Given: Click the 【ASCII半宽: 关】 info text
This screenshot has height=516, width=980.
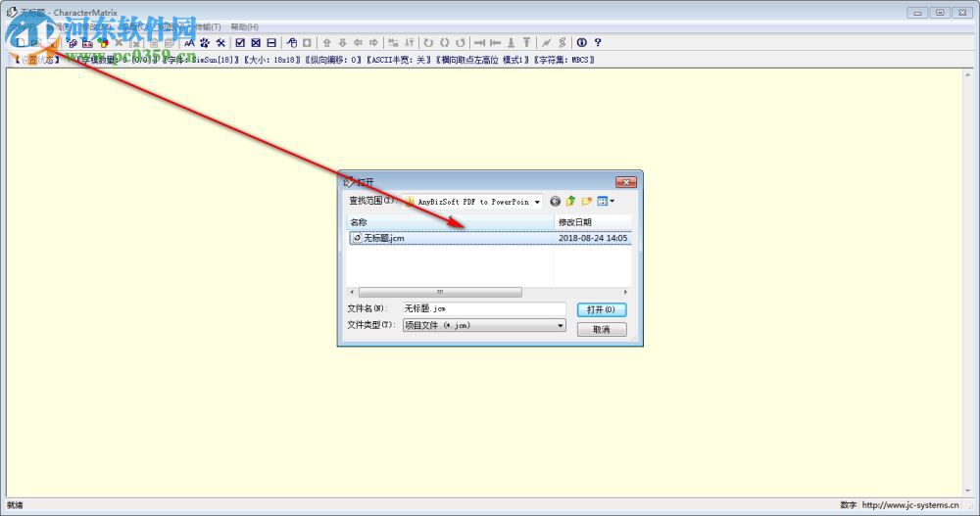Looking at the screenshot, I should (x=399, y=60).
